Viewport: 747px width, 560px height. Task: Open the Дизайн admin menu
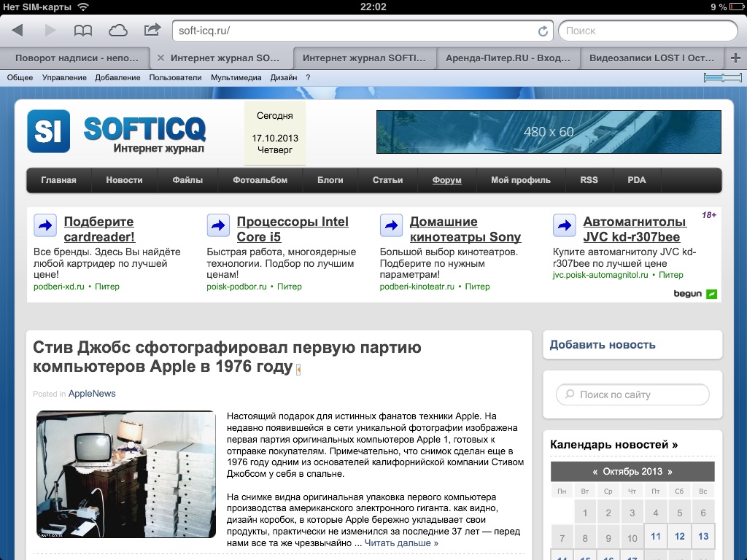284,77
